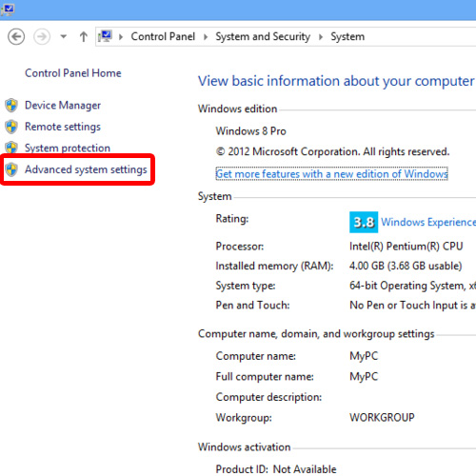Click the shield icon beside Remote settings
This screenshot has height=476, width=476.
click(x=11, y=127)
